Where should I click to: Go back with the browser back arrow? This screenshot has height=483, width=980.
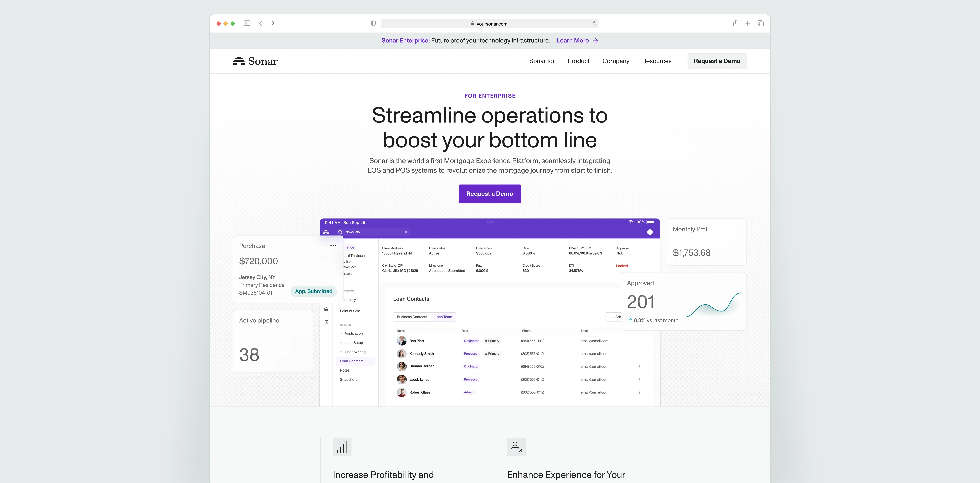(261, 23)
